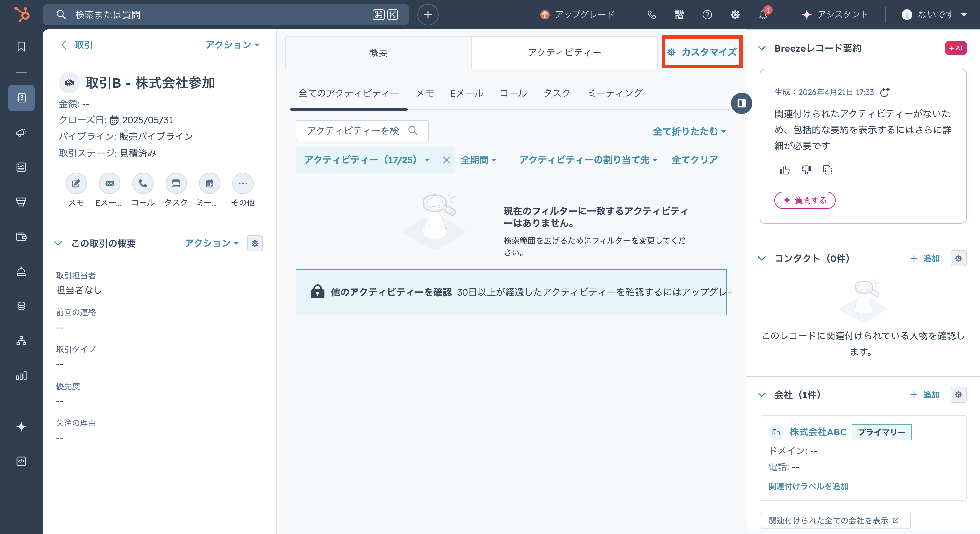
Task: Click the phone call icon in the deal actions
Action: point(143,183)
